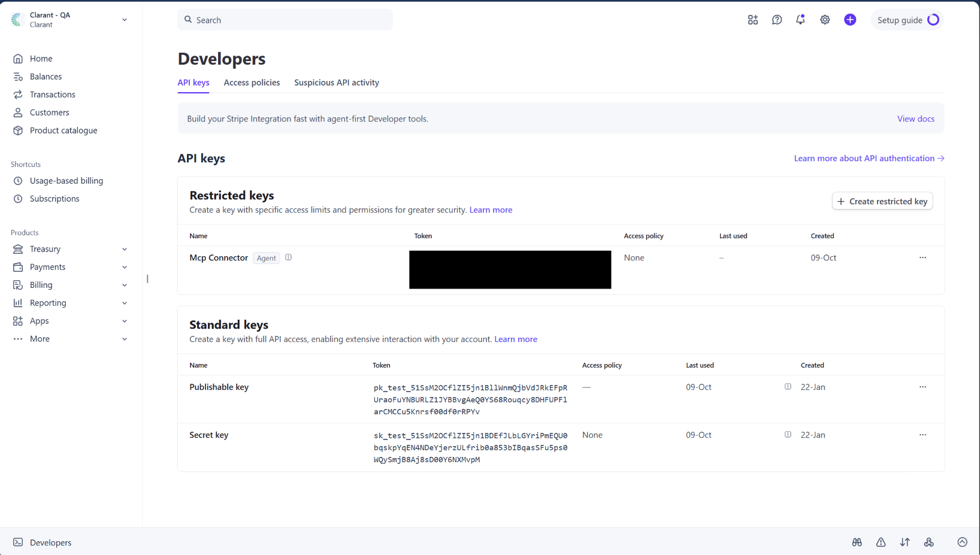Click the info icon next to Agent badge

[288, 257]
